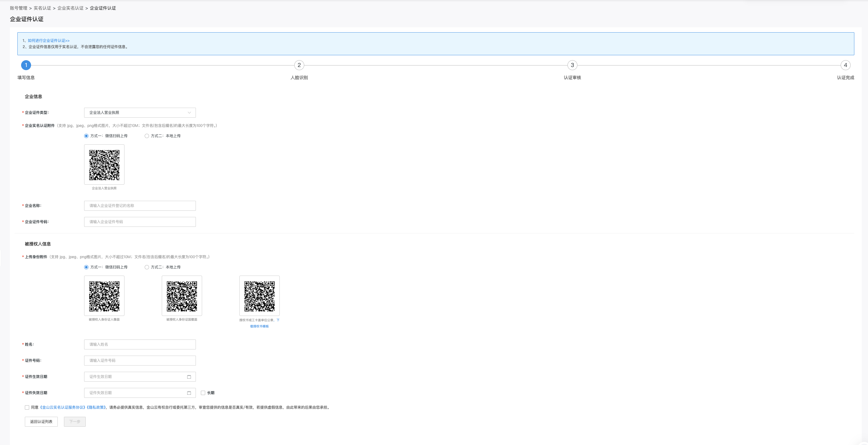Click the 企业名称 input field
868x445 pixels.
pos(139,206)
